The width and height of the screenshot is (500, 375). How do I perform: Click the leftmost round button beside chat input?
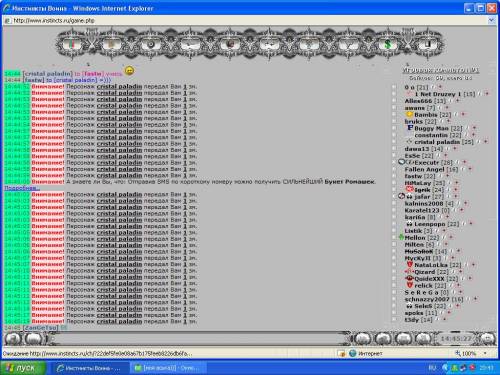point(13,339)
